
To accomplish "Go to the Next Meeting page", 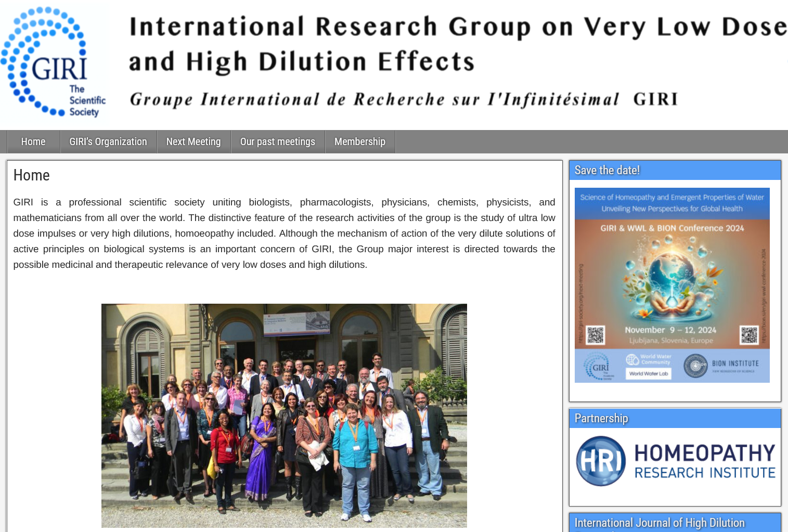I will 193,141.
